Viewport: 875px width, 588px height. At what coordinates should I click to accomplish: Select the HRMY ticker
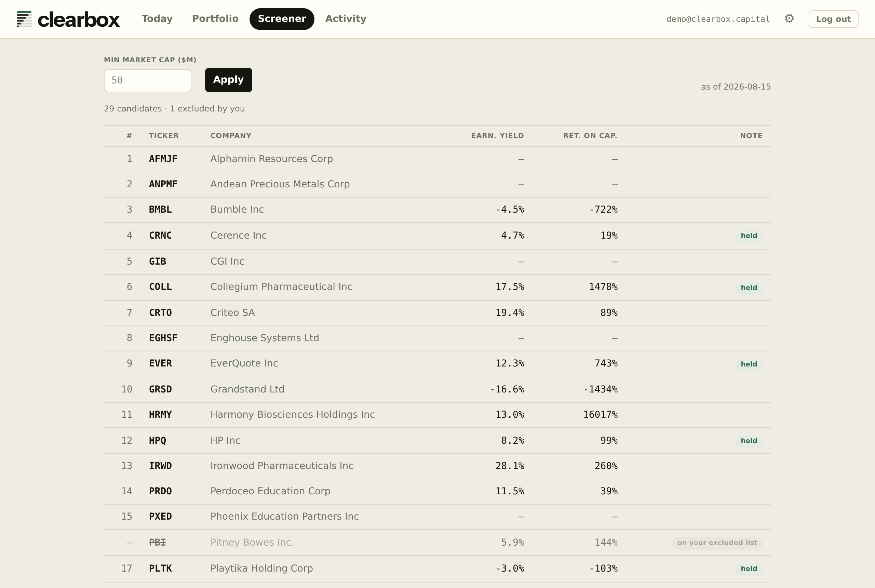(160, 415)
